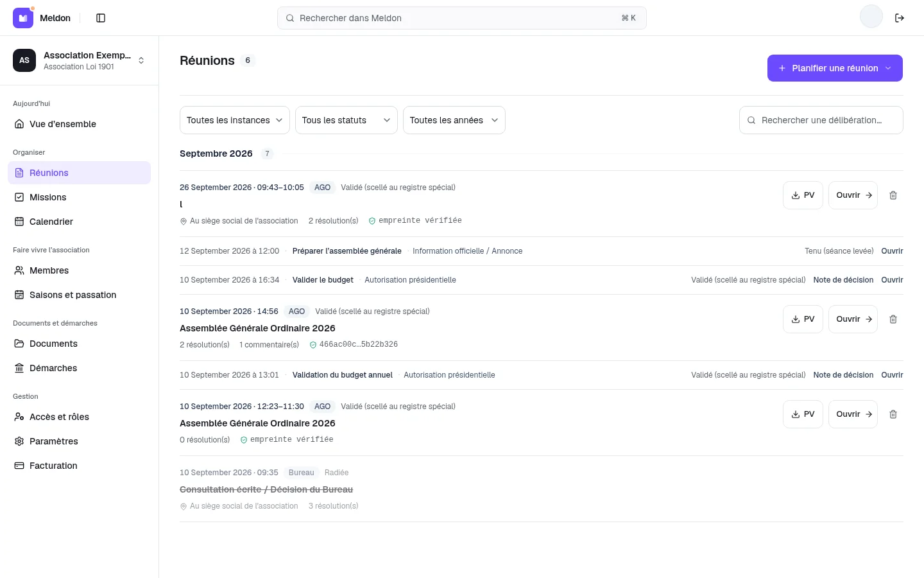Click the AS association avatar
Viewport: 924px width, 578px height.
pyautogui.click(x=24, y=60)
